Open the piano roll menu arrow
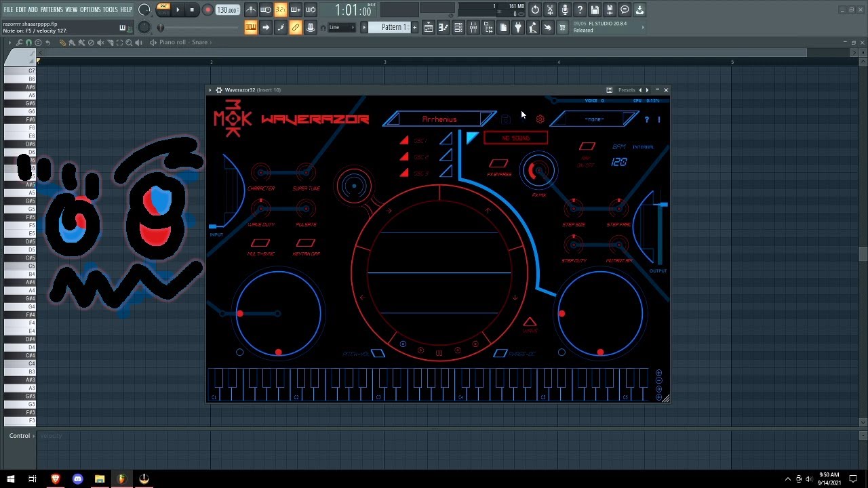Image resolution: width=868 pixels, height=488 pixels. [9, 42]
